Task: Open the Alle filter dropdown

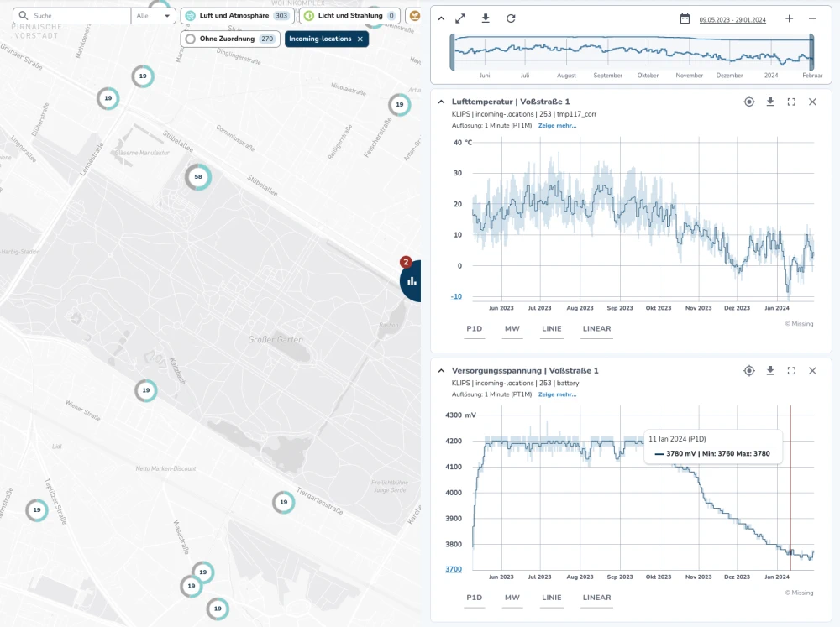Action: tap(153, 15)
